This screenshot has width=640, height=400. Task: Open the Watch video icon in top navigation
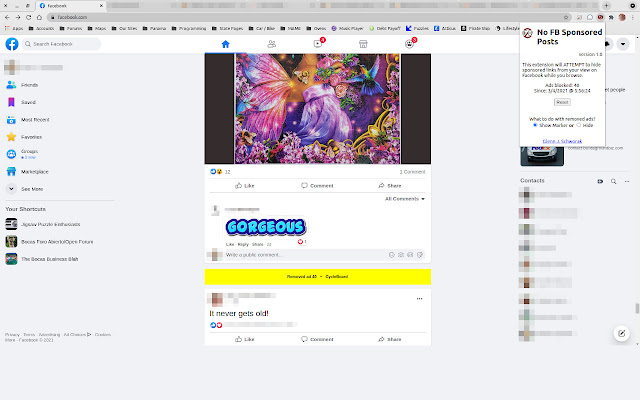tap(318, 44)
